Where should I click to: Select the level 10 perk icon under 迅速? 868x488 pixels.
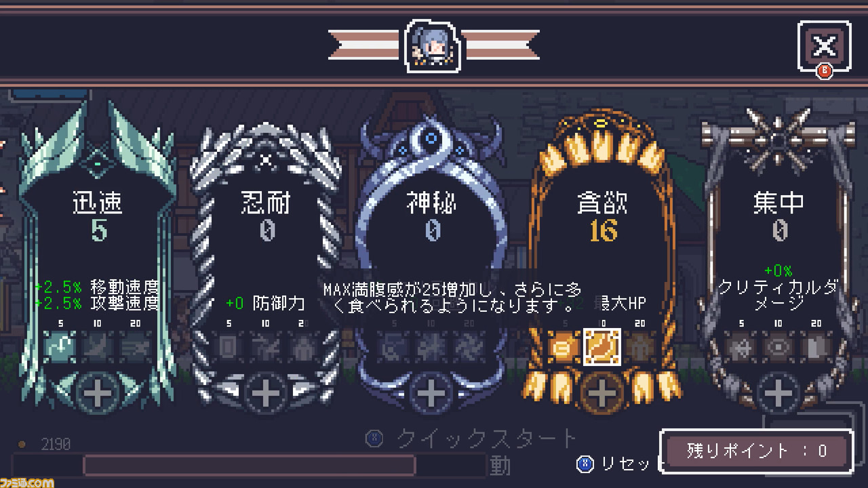coord(98,346)
